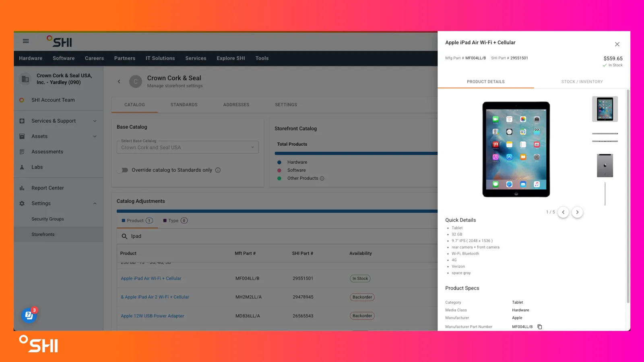Open the Apple 12W USB Power Adapter link
The image size is (644, 362).
pos(153,316)
